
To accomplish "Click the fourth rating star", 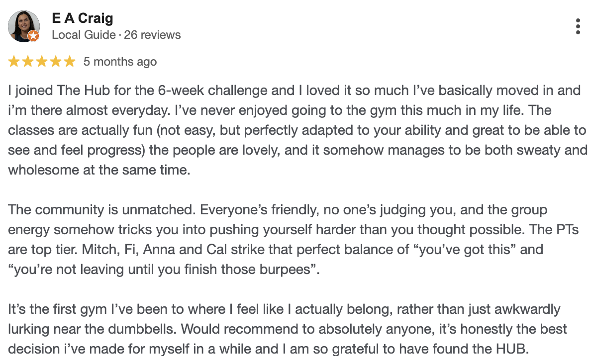I will tap(56, 62).
